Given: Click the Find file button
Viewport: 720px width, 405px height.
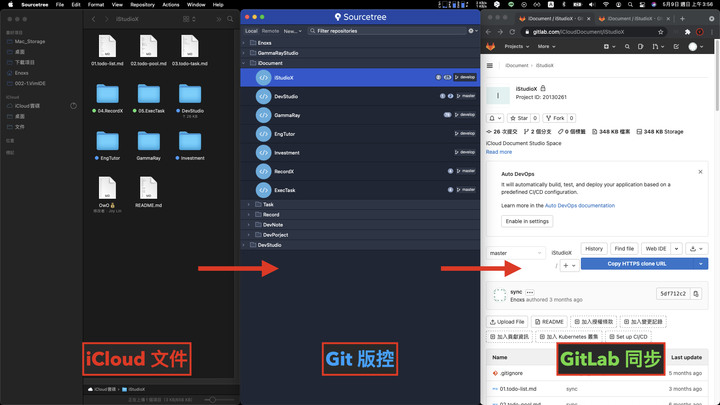Looking at the screenshot, I should click(x=624, y=248).
